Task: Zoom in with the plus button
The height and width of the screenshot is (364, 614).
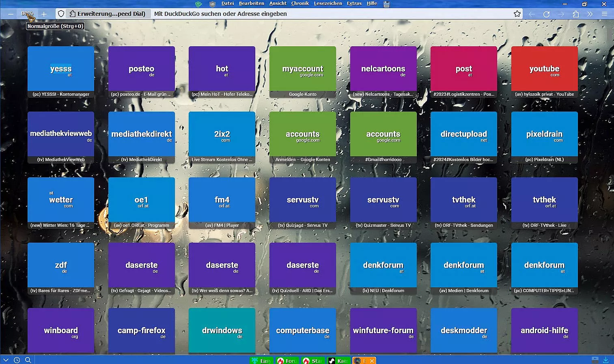Action: pyautogui.click(x=44, y=14)
